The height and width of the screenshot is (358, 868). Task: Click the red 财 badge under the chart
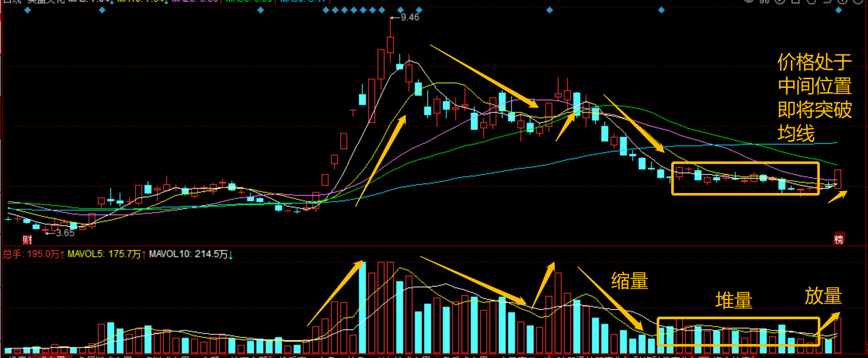point(27,240)
